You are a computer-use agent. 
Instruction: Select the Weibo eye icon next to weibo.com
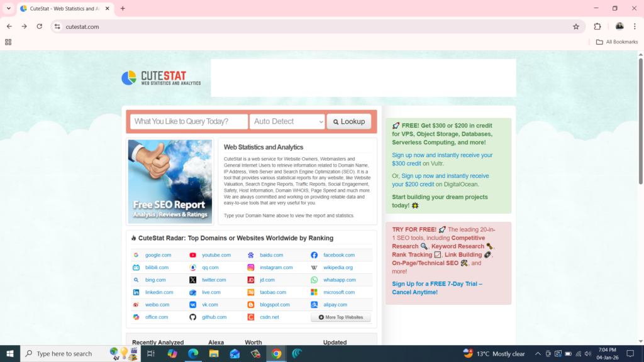tap(135, 304)
